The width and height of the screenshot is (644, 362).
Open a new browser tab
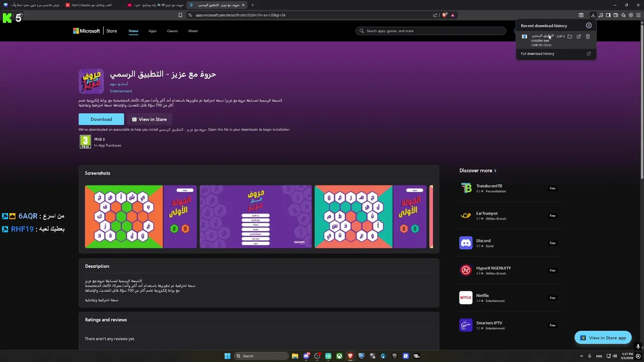click(253, 5)
